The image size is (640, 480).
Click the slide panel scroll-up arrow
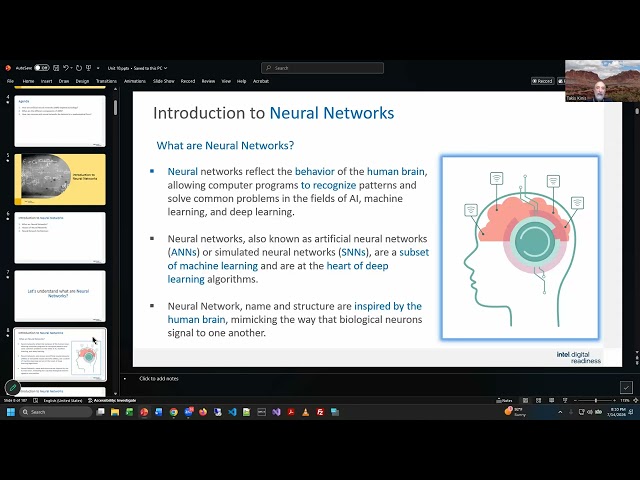(x=116, y=89)
